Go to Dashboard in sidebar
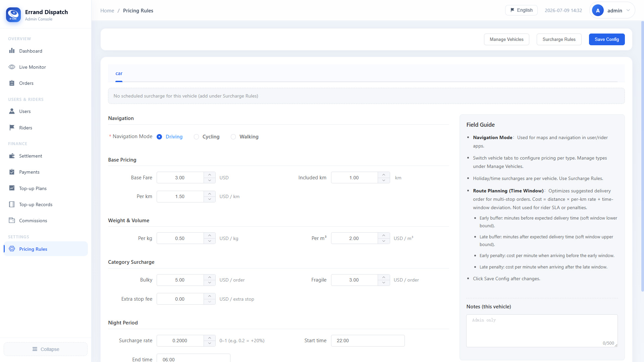644x362 pixels. click(46, 51)
